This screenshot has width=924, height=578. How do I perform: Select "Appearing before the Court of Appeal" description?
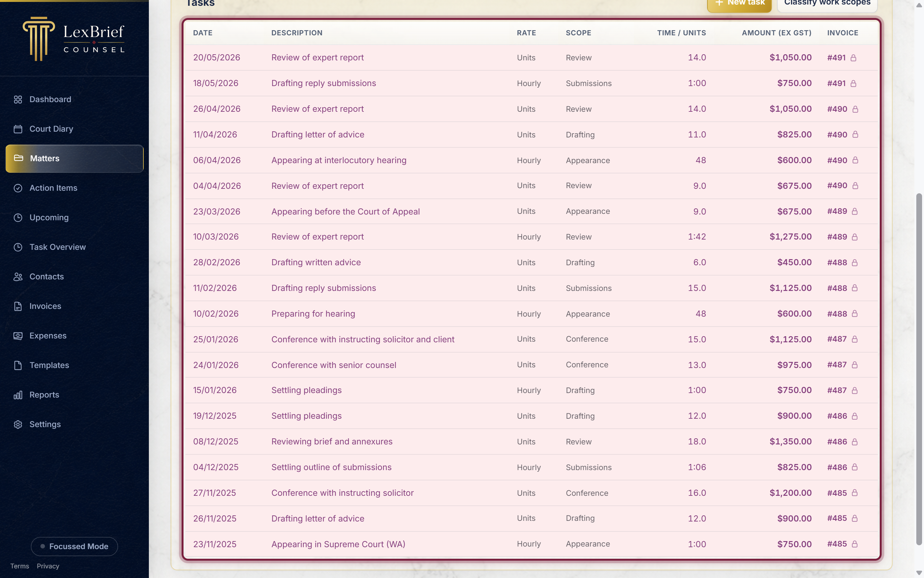(x=346, y=211)
